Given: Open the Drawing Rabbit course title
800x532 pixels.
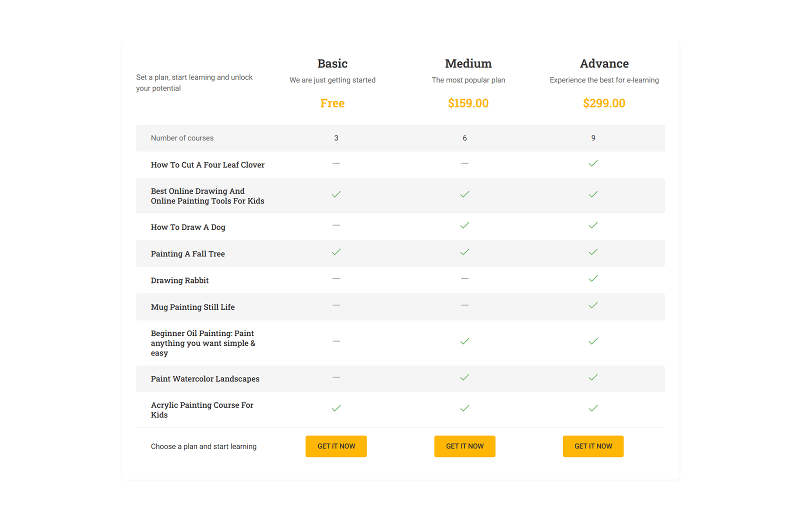Looking at the screenshot, I should tap(179, 280).
